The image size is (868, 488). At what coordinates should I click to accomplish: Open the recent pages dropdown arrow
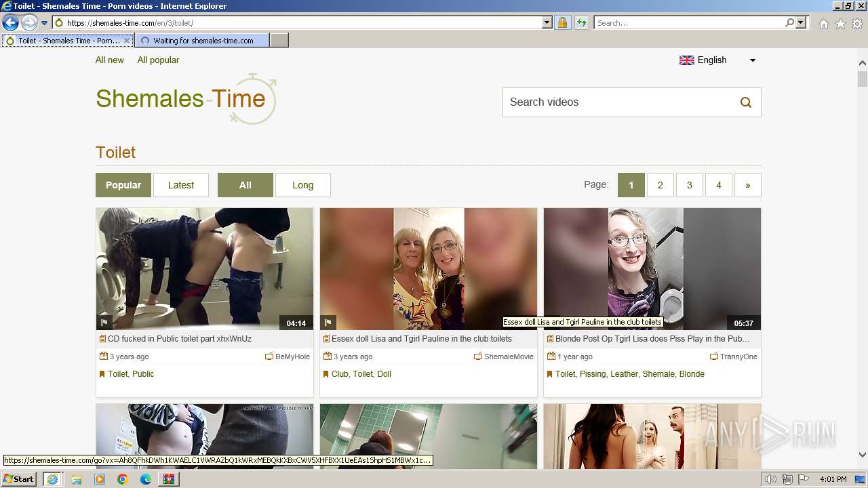tap(45, 23)
